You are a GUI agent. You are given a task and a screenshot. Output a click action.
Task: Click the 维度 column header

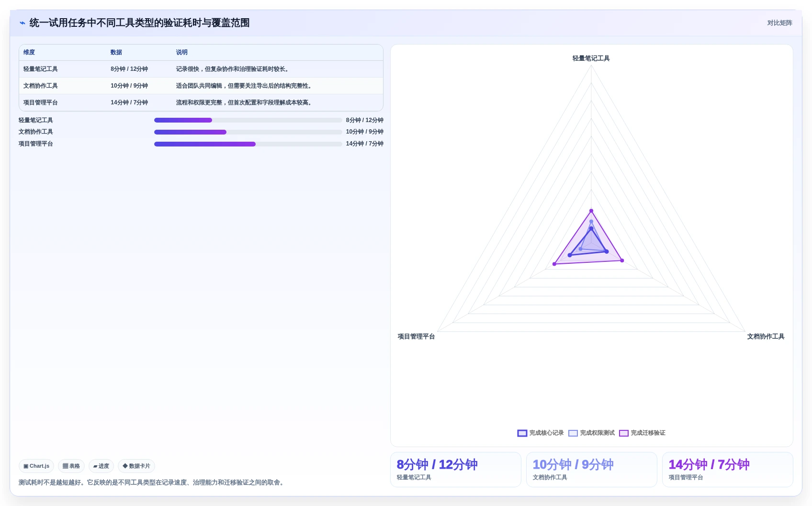(x=29, y=53)
